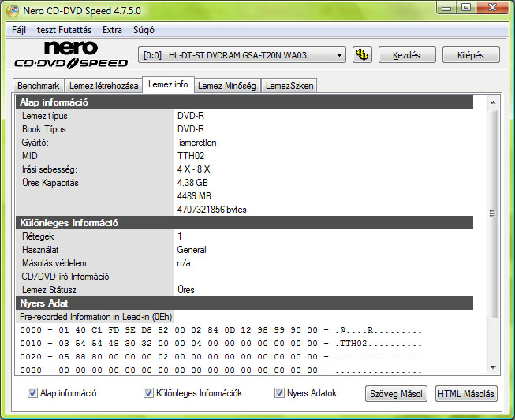The image size is (515, 420).
Task: Click the hex row starting 0000
Action: coord(221,330)
